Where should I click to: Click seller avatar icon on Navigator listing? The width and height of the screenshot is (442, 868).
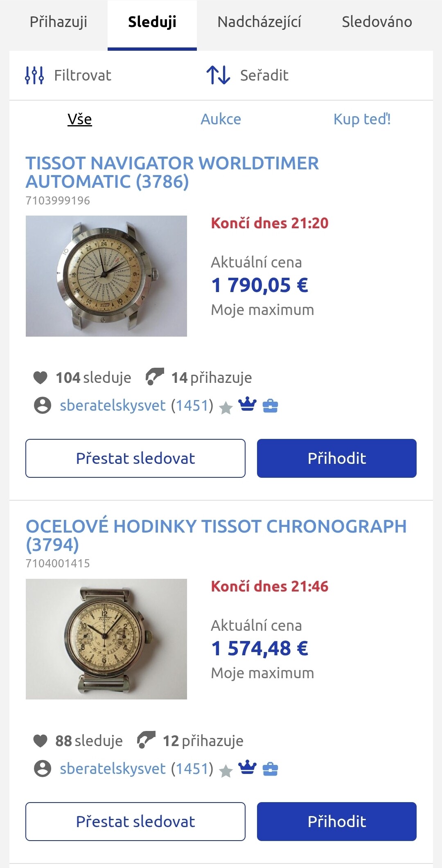click(43, 405)
